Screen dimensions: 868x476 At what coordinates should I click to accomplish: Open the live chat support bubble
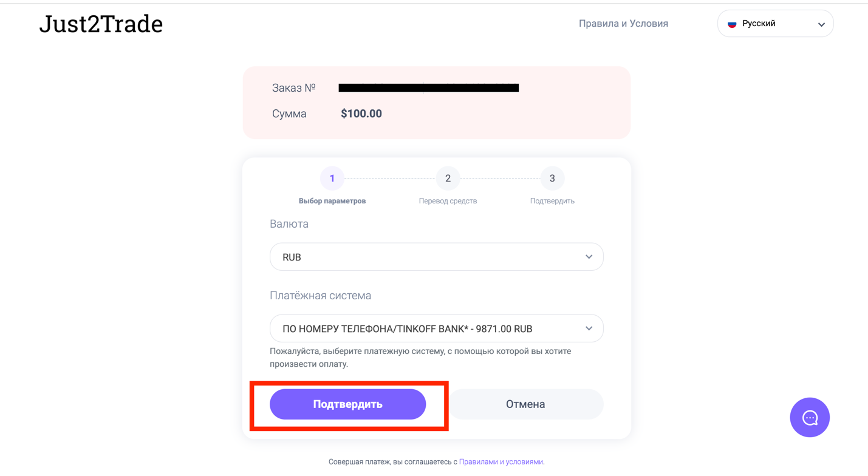pos(809,417)
